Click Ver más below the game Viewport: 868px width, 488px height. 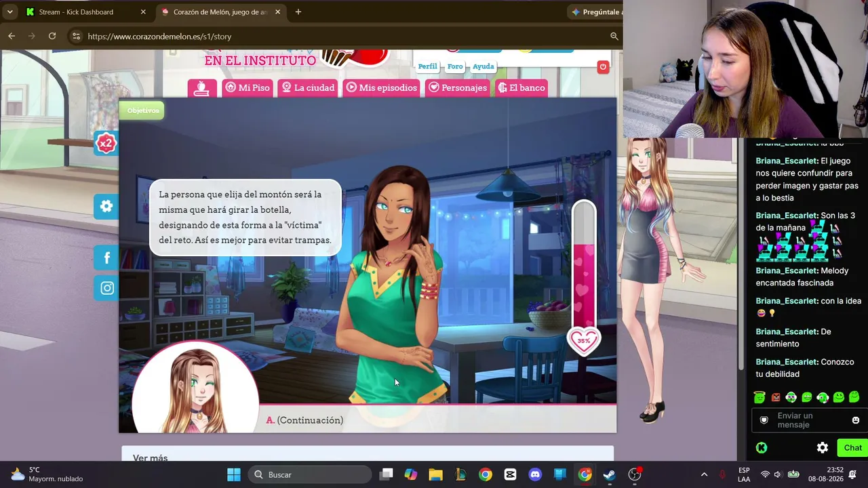[x=151, y=458]
